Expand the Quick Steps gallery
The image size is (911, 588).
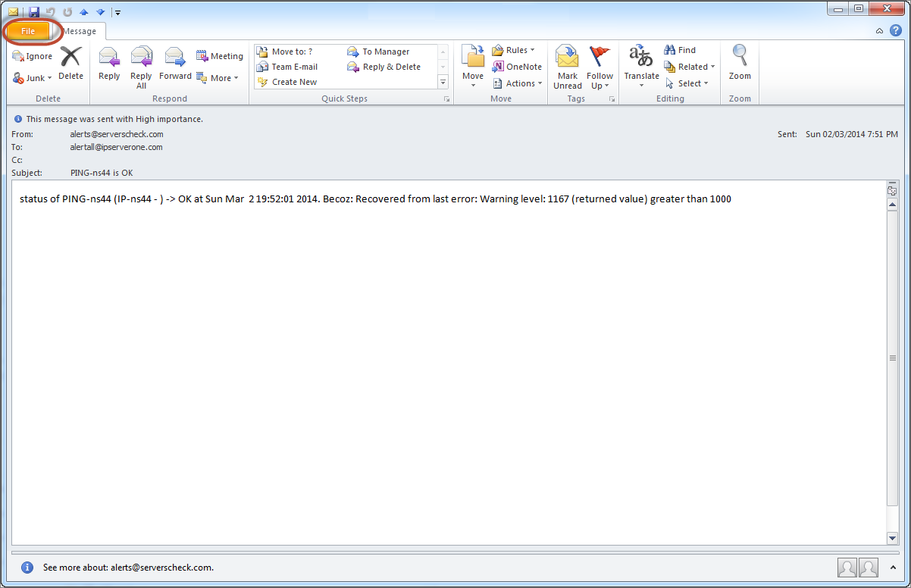click(443, 82)
